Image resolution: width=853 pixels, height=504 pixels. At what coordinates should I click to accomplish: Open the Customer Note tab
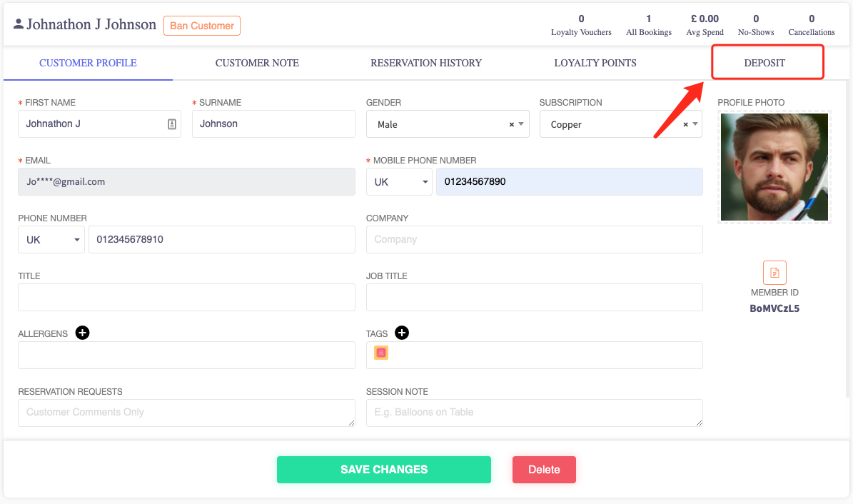click(257, 63)
